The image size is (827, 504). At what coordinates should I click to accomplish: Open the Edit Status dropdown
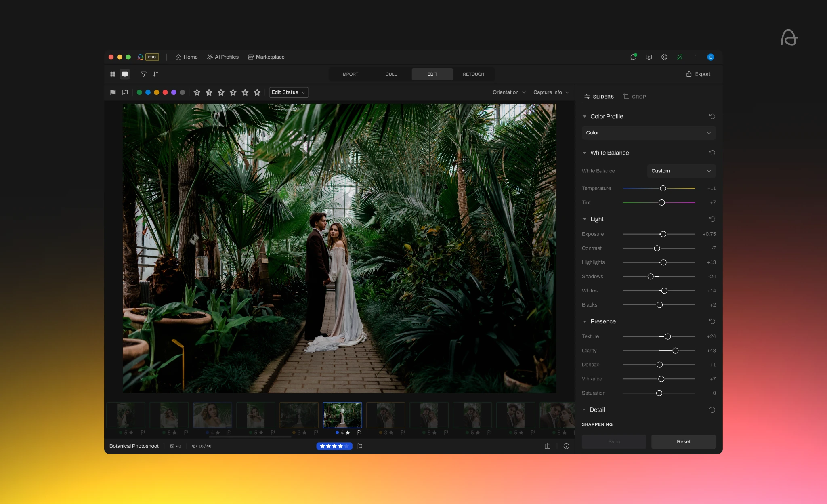point(288,92)
